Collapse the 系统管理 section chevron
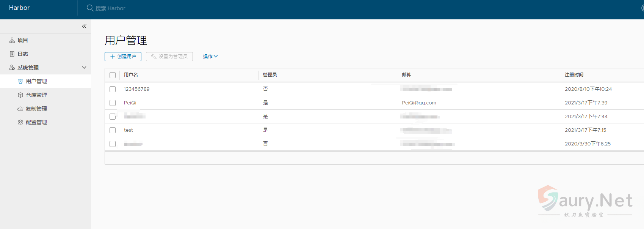The image size is (644, 229). pyautogui.click(x=84, y=68)
